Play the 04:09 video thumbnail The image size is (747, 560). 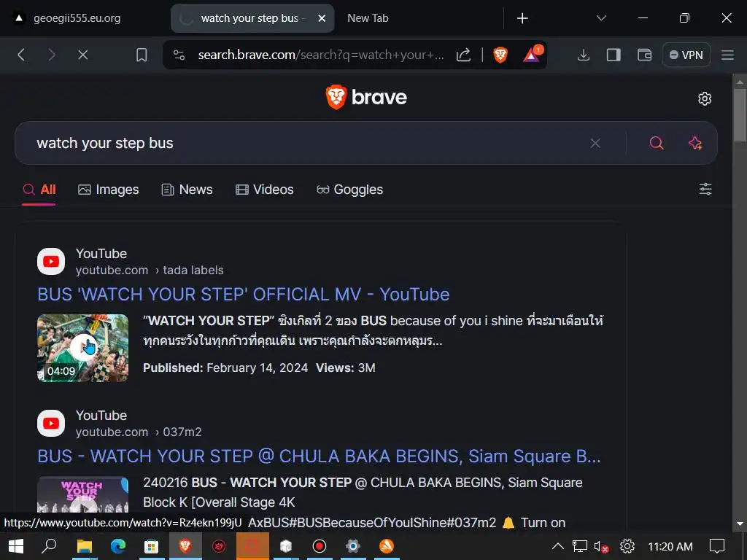pos(83,348)
